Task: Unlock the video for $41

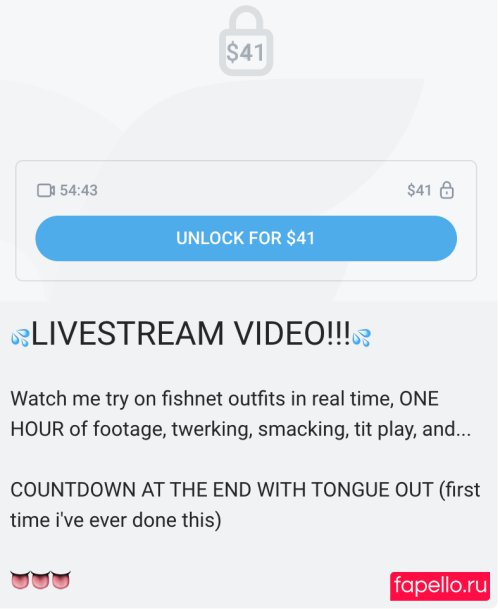Action: pyautogui.click(x=247, y=239)
